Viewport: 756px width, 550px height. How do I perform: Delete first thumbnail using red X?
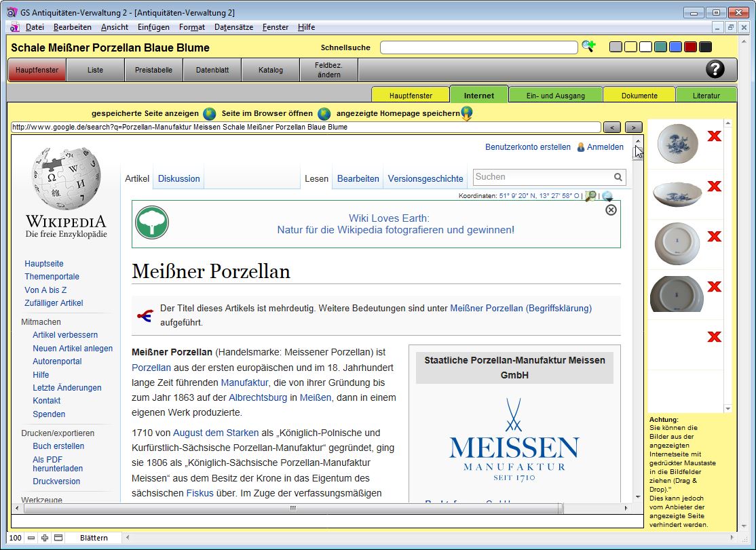pyautogui.click(x=714, y=136)
